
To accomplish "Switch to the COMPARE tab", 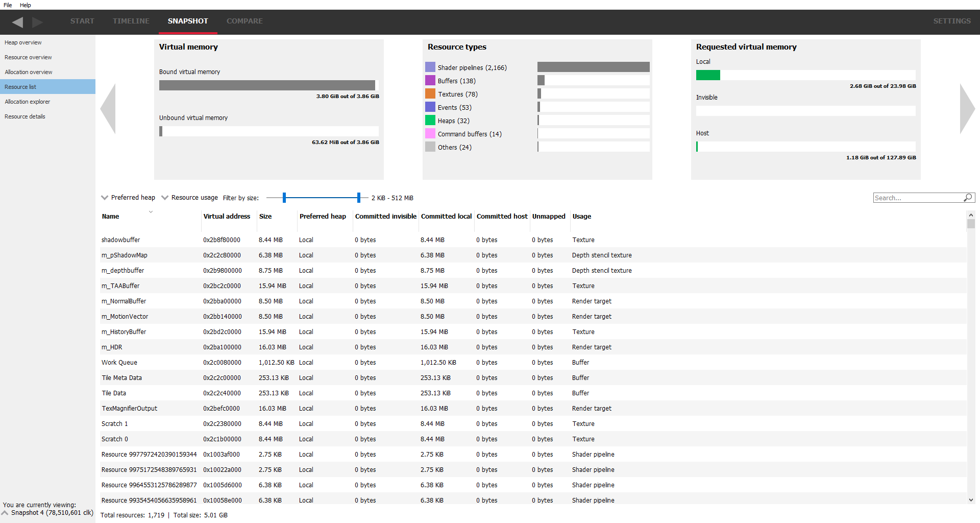I will tap(244, 21).
